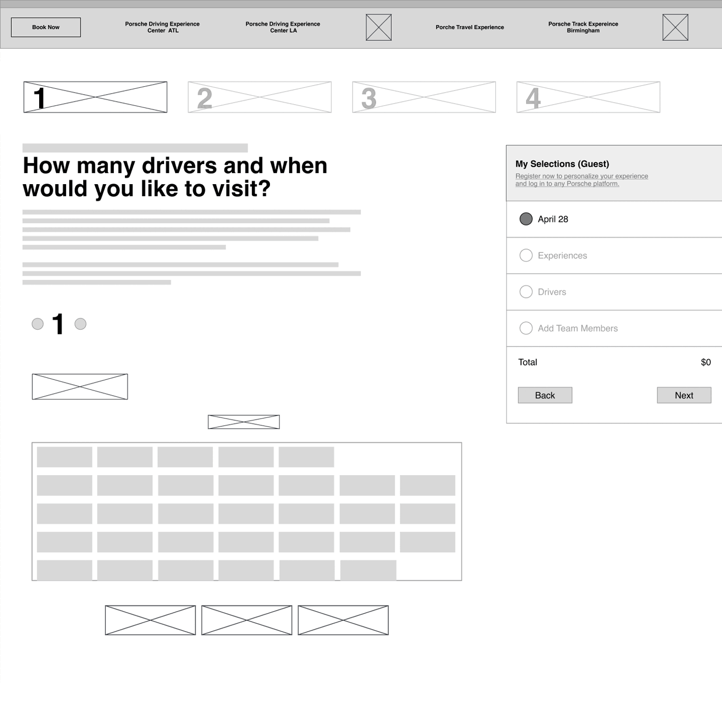Click the image placeholder below the driver counter

point(80,387)
